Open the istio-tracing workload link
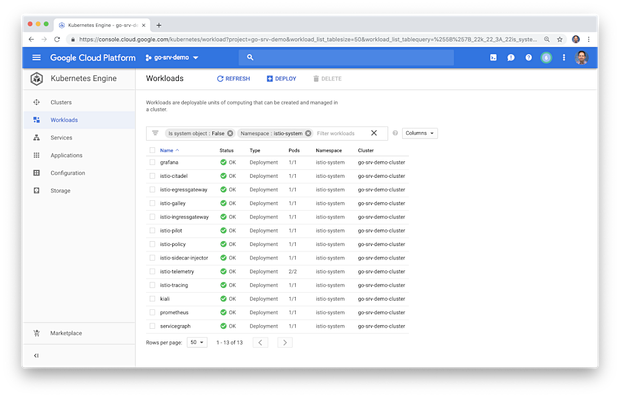 (x=174, y=285)
